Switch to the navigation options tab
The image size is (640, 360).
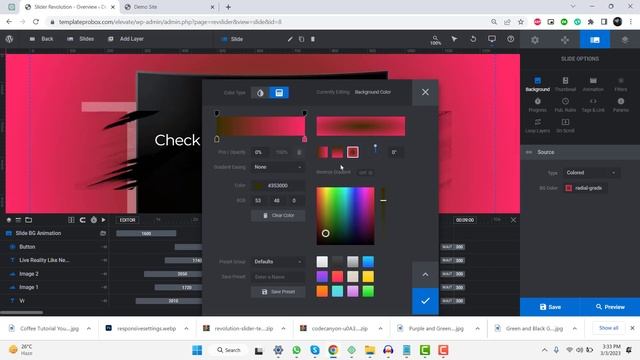(x=565, y=40)
